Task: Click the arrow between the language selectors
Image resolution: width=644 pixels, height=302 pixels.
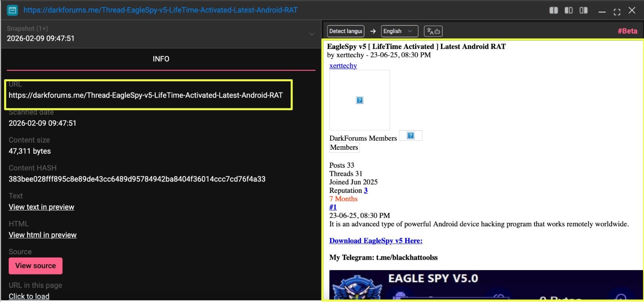Action: point(373,31)
